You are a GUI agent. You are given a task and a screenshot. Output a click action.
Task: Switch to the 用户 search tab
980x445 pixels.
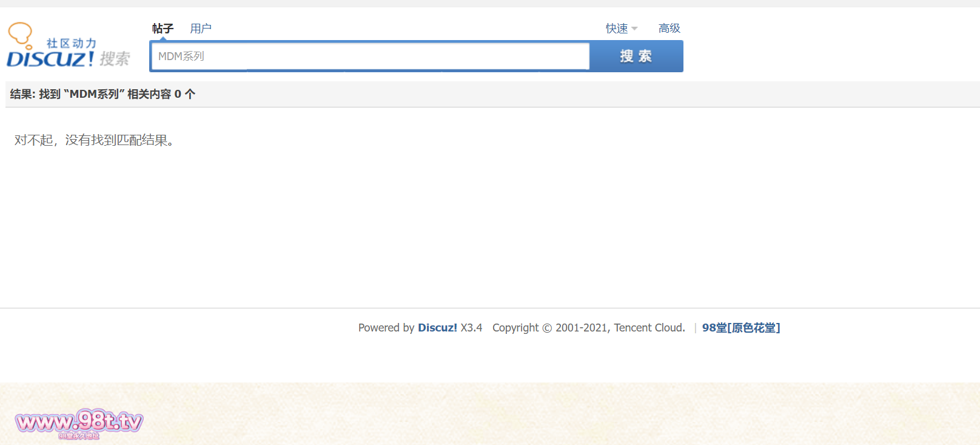201,29
